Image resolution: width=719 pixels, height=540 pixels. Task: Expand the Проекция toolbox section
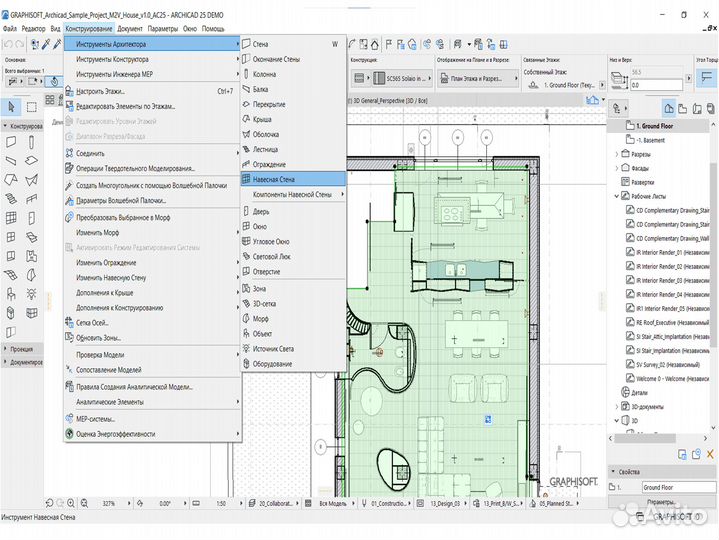(x=6, y=349)
